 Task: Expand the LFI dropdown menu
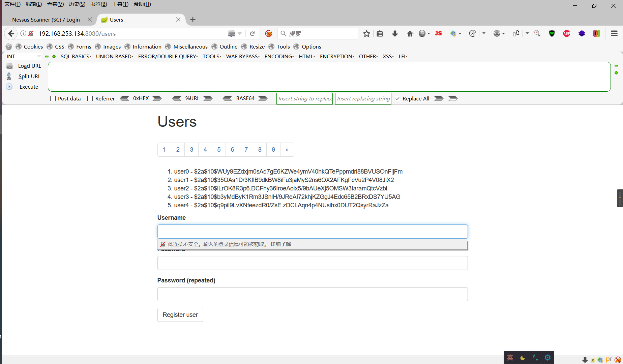click(403, 56)
